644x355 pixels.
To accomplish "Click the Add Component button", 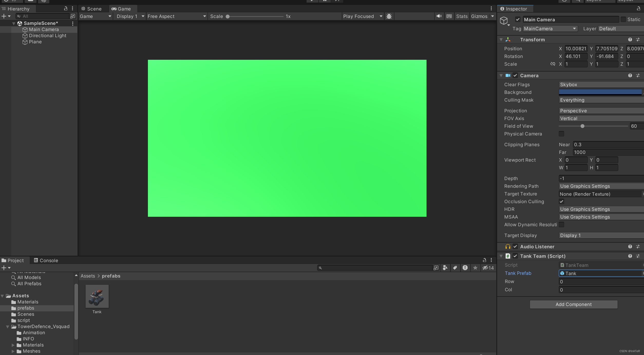I will click(x=573, y=304).
